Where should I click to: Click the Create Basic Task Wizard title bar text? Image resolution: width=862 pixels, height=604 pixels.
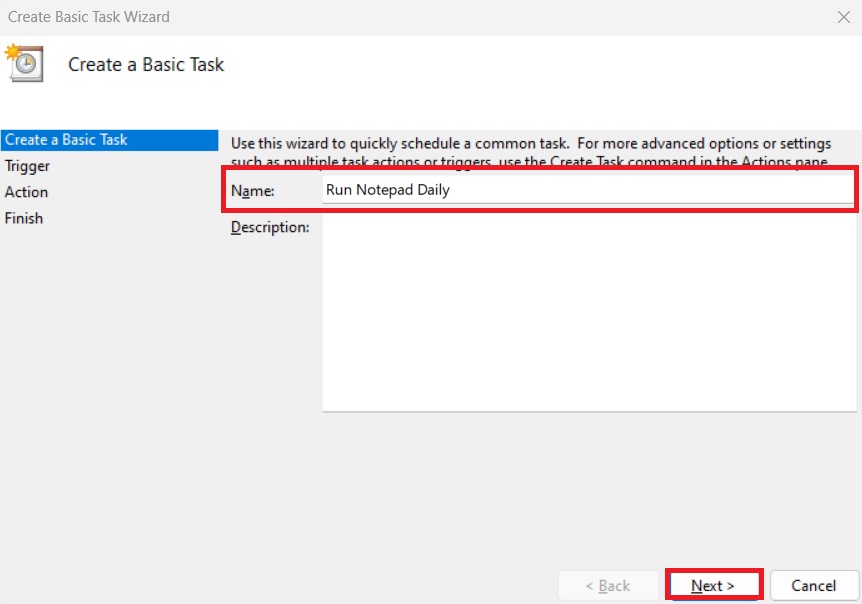tap(89, 17)
